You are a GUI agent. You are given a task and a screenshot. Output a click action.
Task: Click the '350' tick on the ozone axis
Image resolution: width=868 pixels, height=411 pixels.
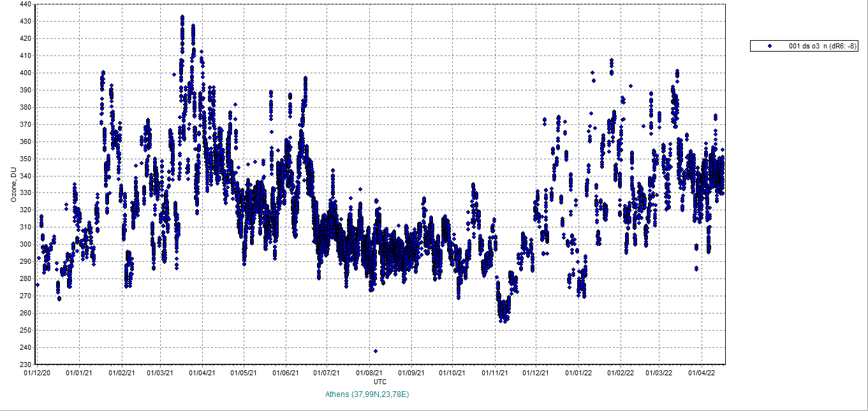(x=26, y=159)
